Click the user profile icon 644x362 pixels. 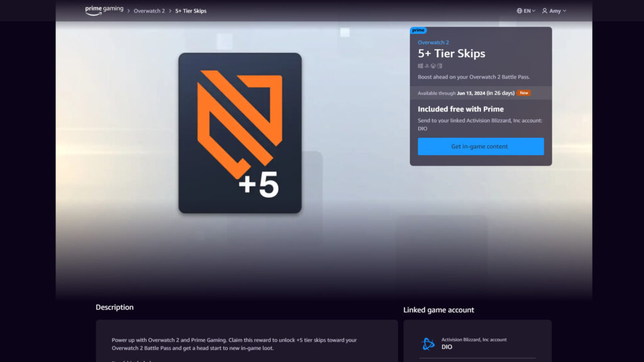pos(545,11)
